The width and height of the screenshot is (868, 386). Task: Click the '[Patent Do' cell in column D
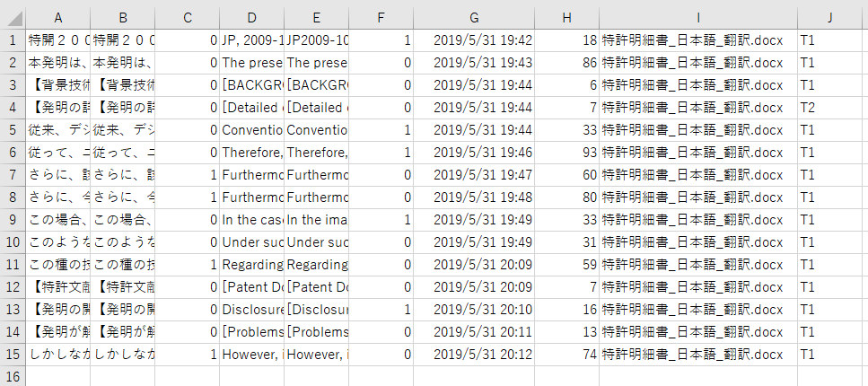tap(251, 287)
